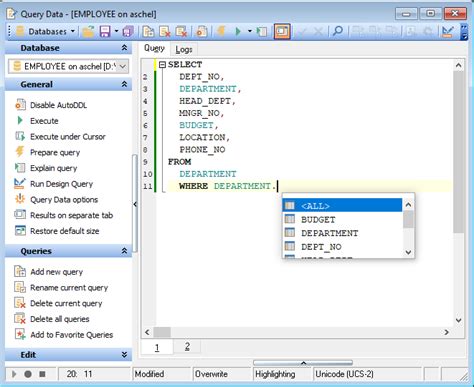The height and width of the screenshot is (387, 474).
Task: Click the macro play icon in status bar
Action: click(14, 374)
